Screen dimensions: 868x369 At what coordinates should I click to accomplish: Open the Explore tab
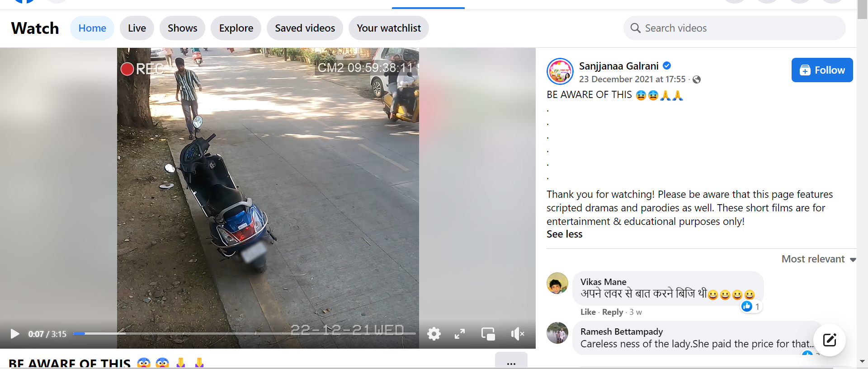pos(236,28)
